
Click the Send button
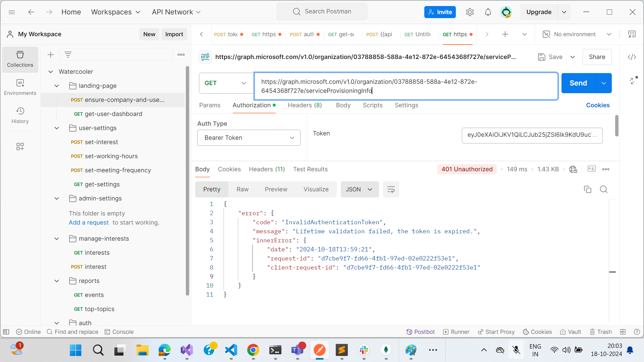click(578, 83)
